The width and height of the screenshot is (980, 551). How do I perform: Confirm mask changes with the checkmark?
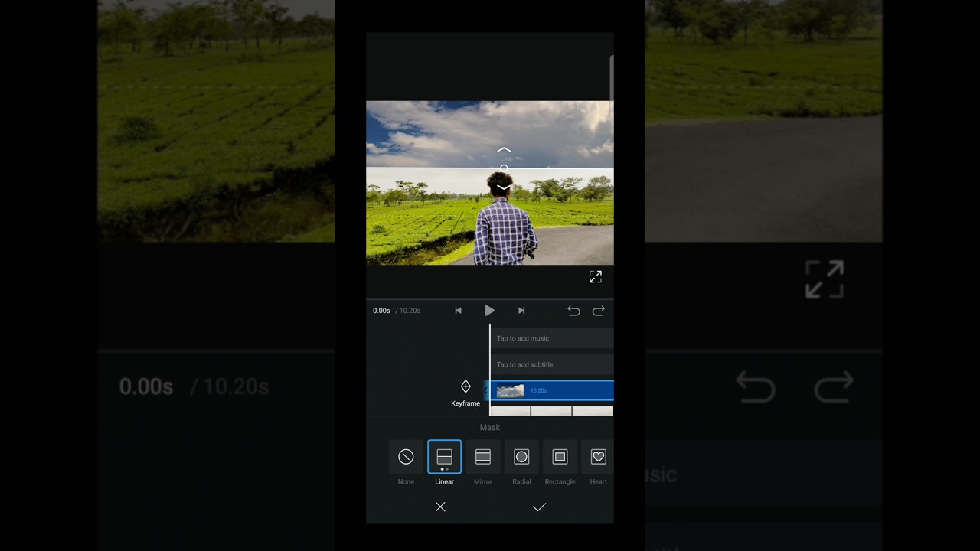[539, 507]
